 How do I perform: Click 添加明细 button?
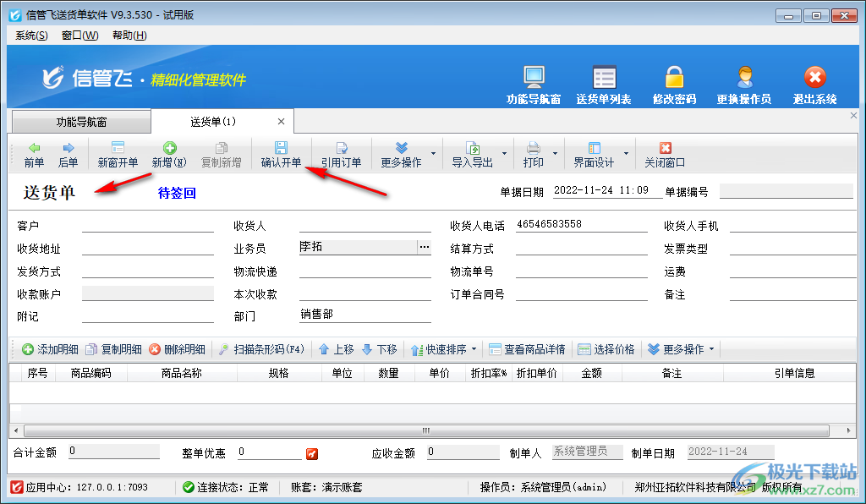(50, 349)
